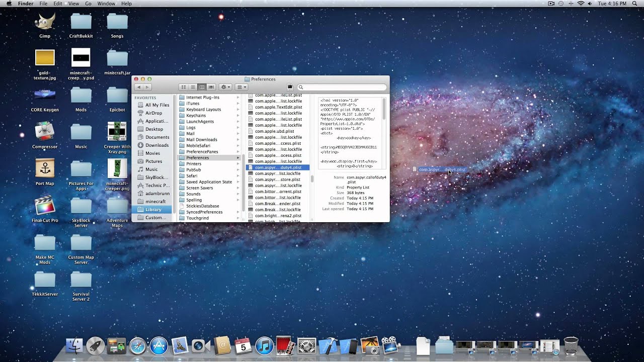Click the plist preview pane scrollbar
Viewport: 644px width, 362px height.
click(x=384, y=108)
